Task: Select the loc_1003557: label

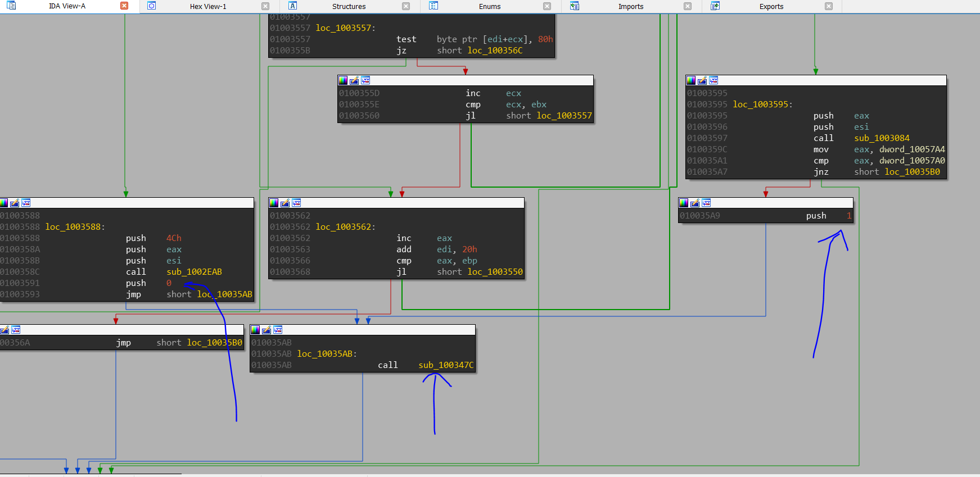Action: click(x=345, y=28)
